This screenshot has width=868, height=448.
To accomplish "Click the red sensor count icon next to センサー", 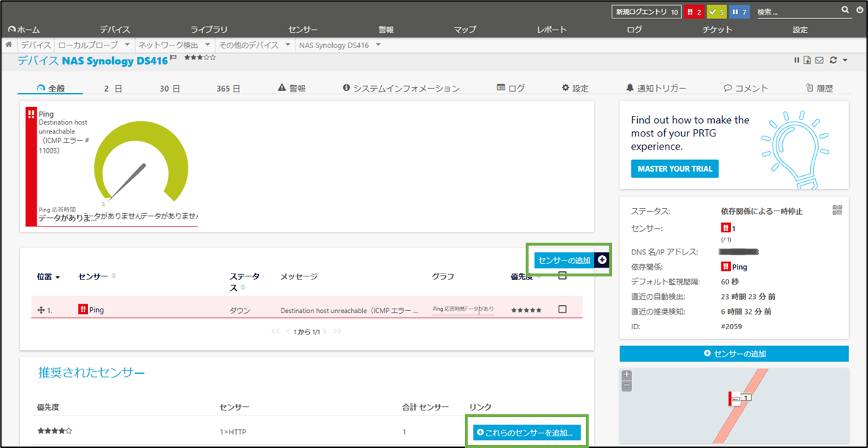I will pyautogui.click(x=726, y=227).
